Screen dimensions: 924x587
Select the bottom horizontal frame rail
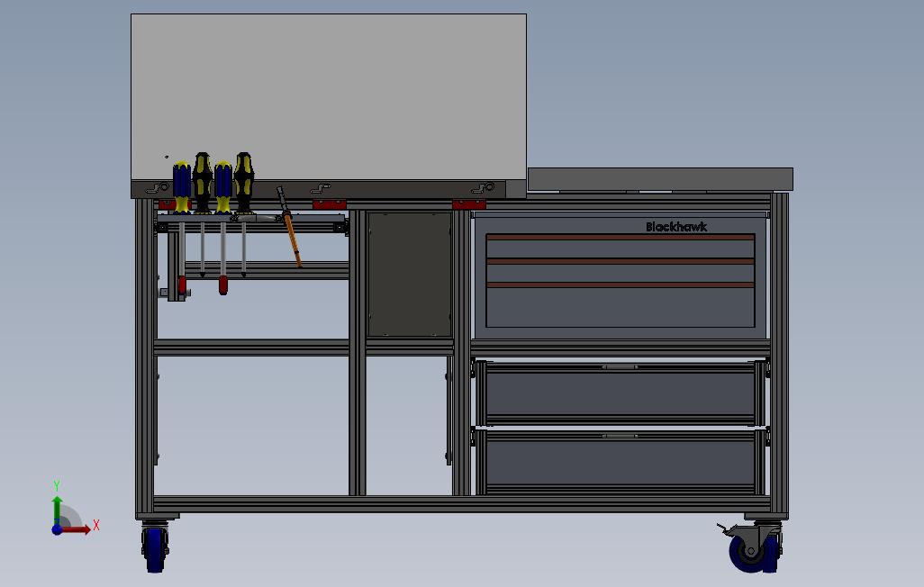click(462, 504)
